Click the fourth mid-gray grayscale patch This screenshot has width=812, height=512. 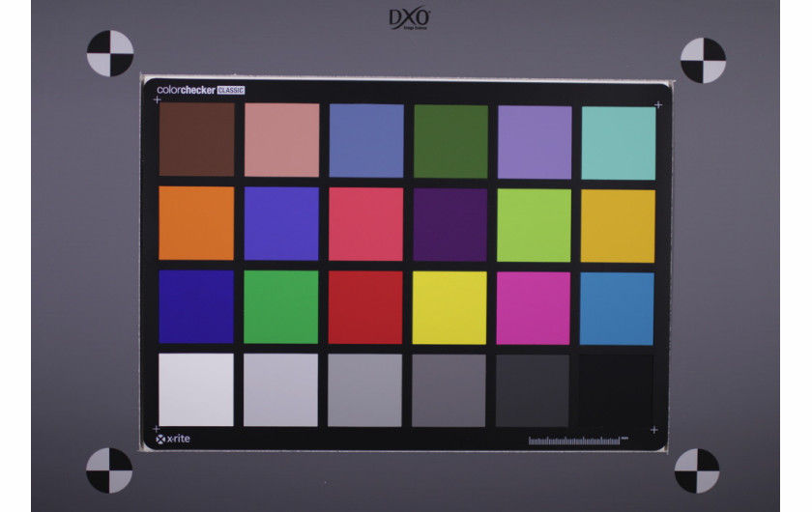[449, 391]
